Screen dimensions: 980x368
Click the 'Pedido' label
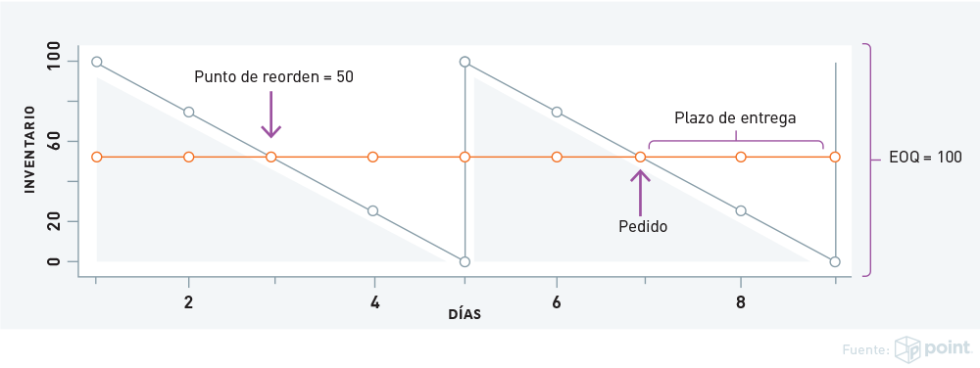click(643, 227)
